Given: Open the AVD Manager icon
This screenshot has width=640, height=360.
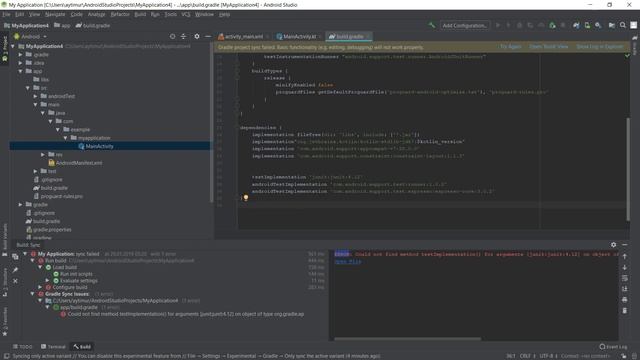Looking at the screenshot, I should click(587, 25).
